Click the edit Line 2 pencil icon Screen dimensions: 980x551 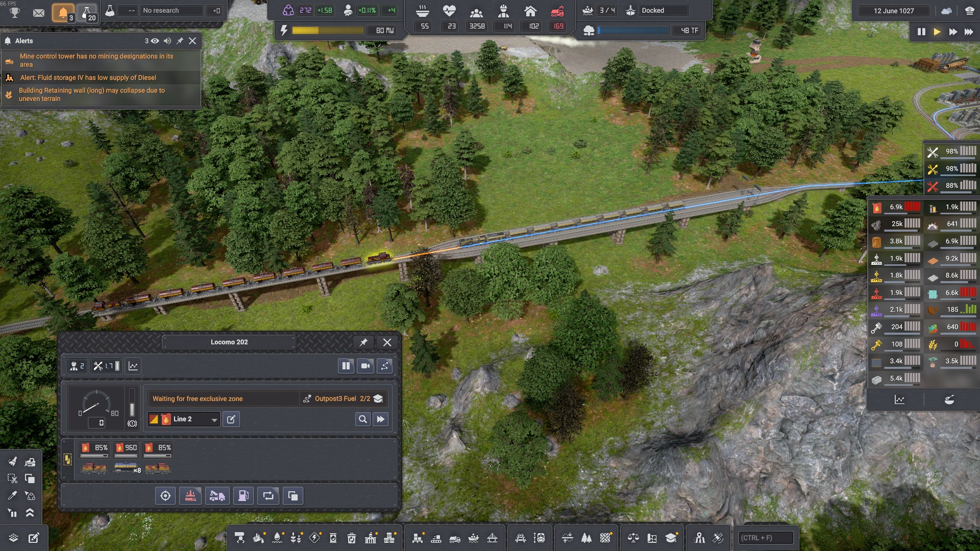[x=231, y=419]
